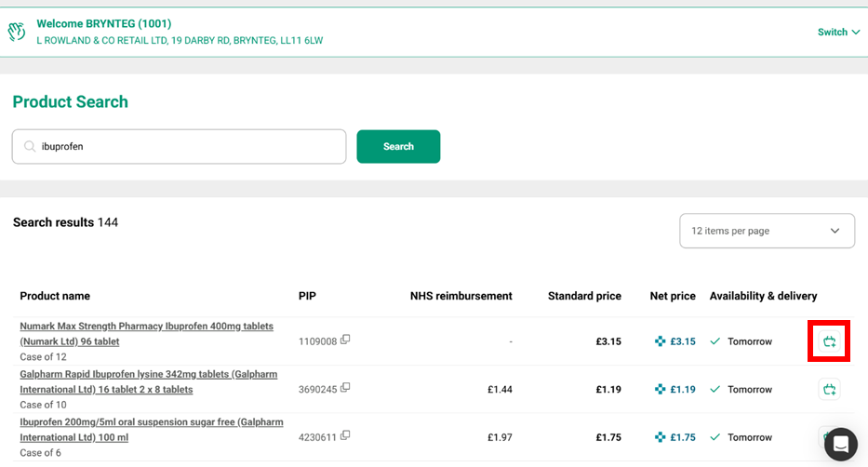Click the magnifier icon in search box
868x467 pixels.
29,147
